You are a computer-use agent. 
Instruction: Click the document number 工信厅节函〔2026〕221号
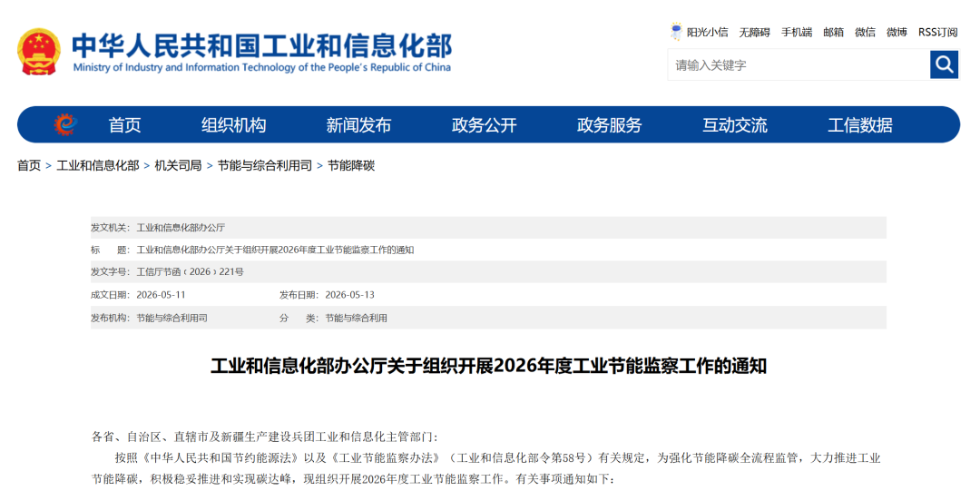click(x=190, y=272)
